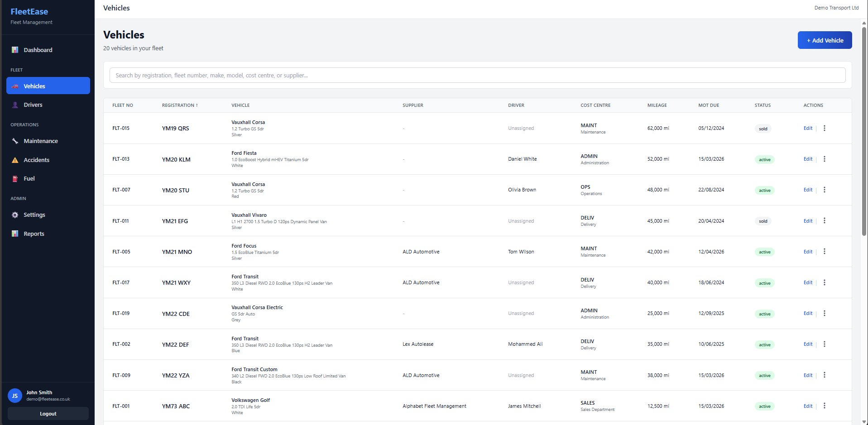Image resolution: width=868 pixels, height=425 pixels.
Task: Click the active badge on the FLT-013 row
Action: 764,159
